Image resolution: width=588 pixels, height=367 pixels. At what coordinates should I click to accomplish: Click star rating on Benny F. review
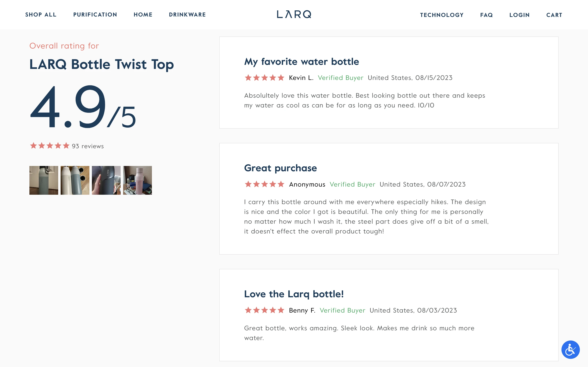tap(264, 311)
